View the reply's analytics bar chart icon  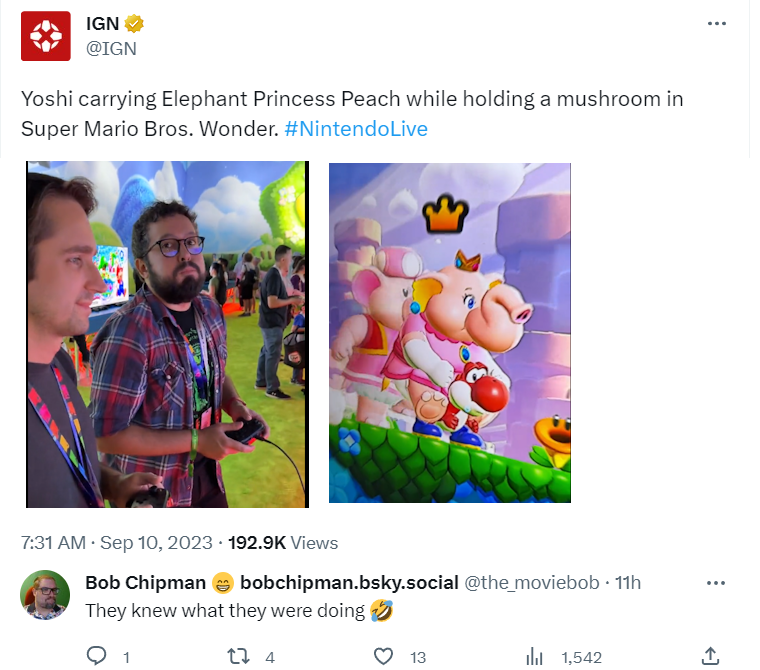[535, 656]
